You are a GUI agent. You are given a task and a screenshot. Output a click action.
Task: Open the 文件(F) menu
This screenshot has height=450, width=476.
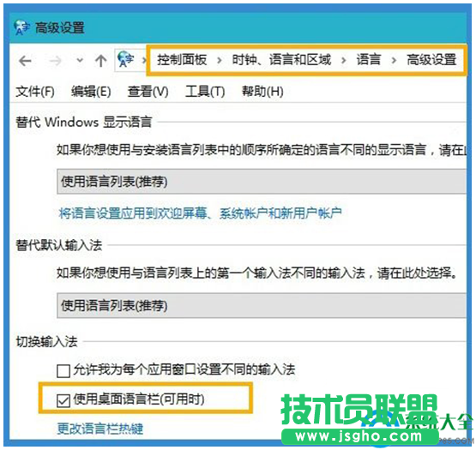click(x=35, y=92)
